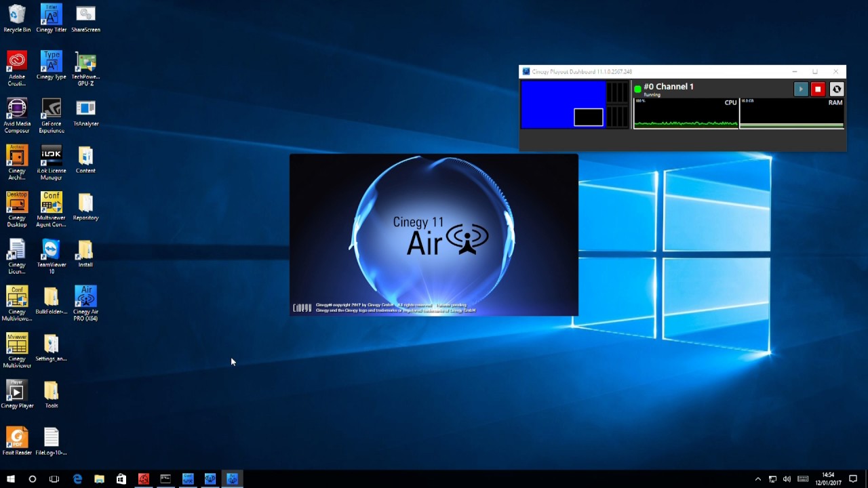The height and width of the screenshot is (488, 868).
Task: Click the CPU usage graph
Action: click(686, 113)
